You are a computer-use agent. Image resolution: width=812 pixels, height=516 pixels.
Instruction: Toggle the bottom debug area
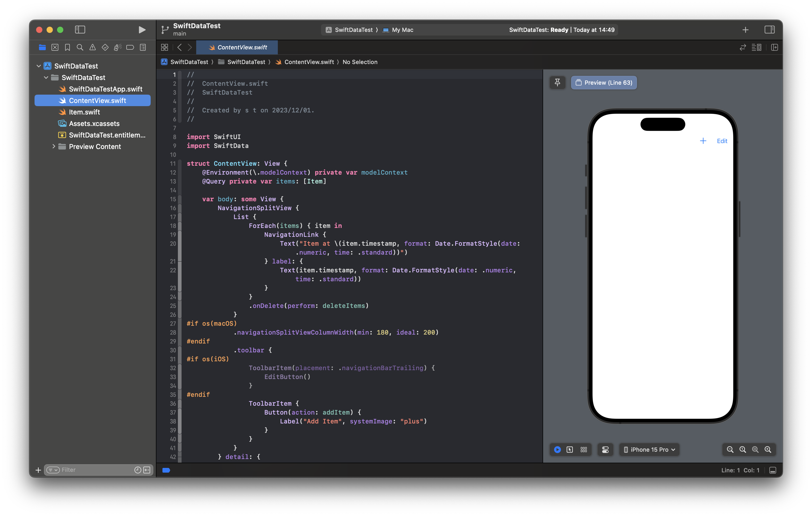point(773,470)
